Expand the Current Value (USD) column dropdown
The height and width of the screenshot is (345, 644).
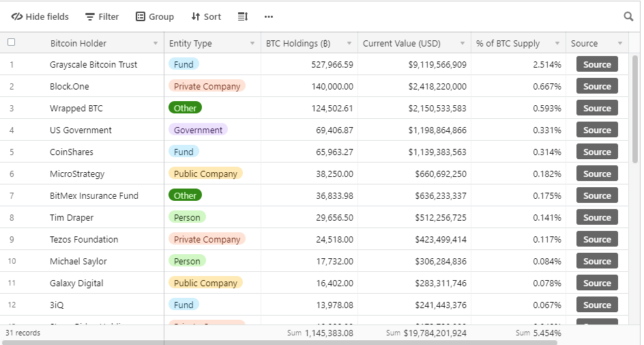(x=463, y=43)
